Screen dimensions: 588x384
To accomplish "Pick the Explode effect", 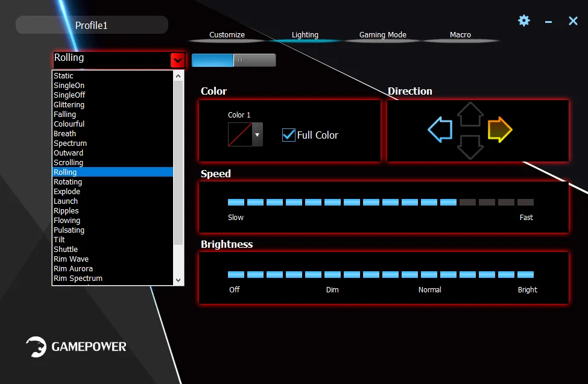I will click(113, 192).
